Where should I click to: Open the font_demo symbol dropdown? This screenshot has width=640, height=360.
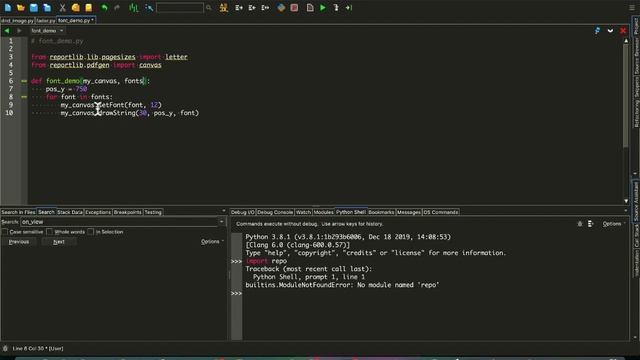coord(47,31)
